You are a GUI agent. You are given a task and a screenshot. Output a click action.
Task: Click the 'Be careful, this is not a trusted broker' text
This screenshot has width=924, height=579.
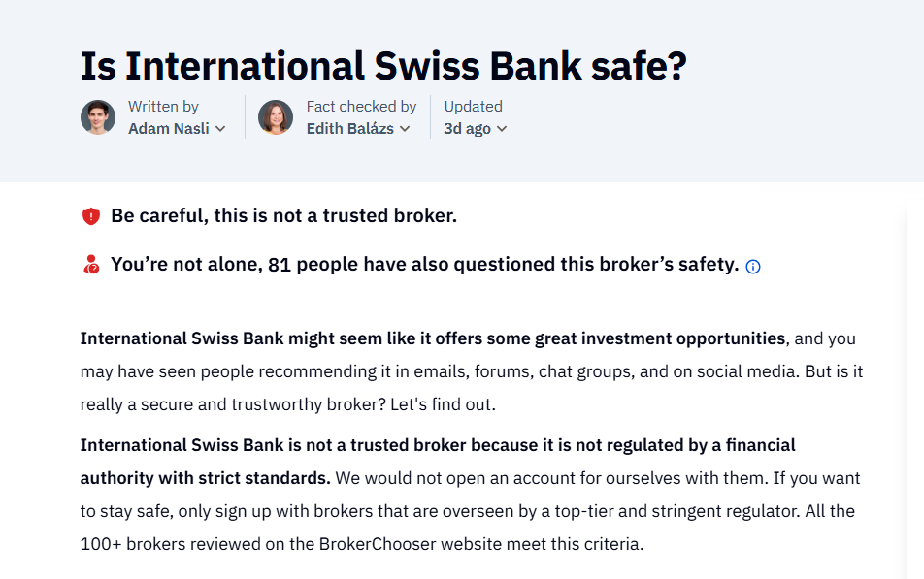[284, 215]
